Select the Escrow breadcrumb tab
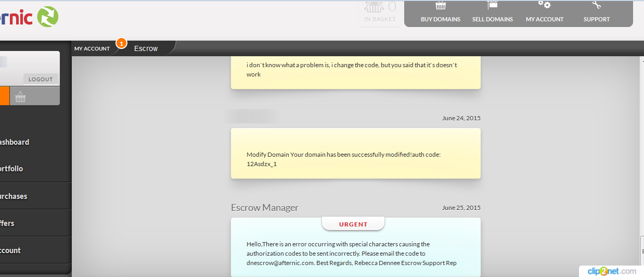This screenshot has height=277, width=644. pos(146,48)
